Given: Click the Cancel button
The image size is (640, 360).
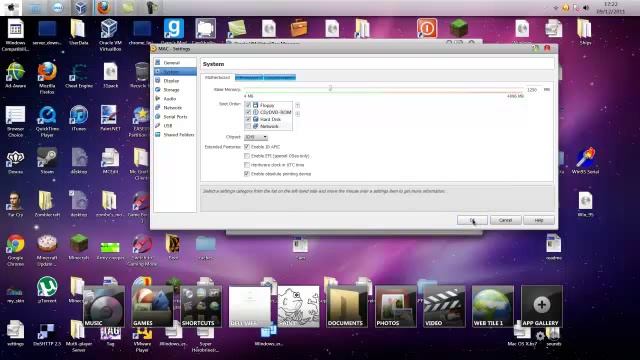Looking at the screenshot, I should coord(505,220).
